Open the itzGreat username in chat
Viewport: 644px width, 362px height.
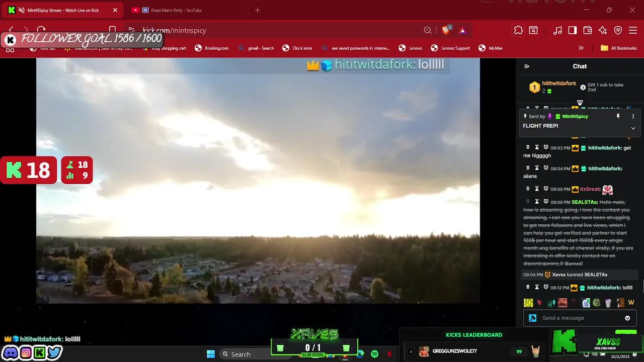tap(590, 189)
